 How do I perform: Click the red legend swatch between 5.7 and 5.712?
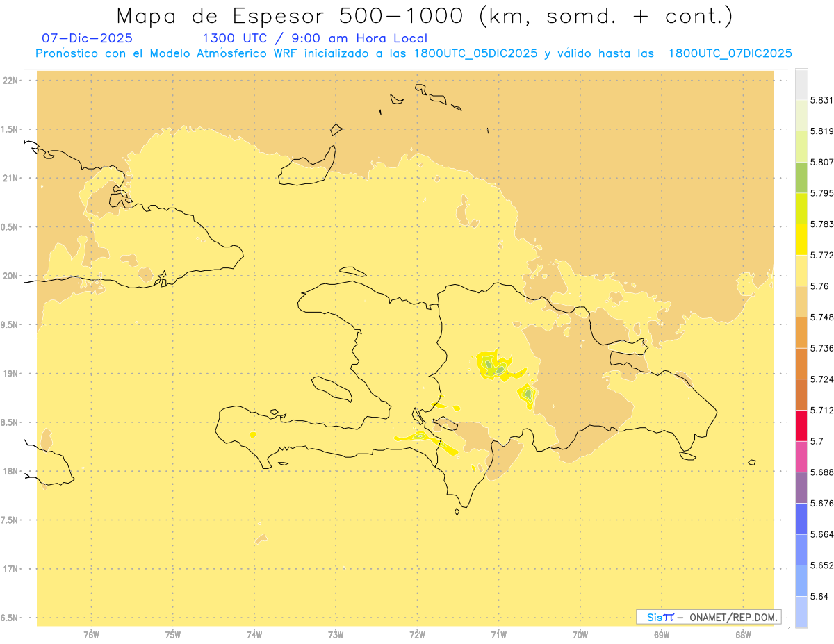pos(801,425)
